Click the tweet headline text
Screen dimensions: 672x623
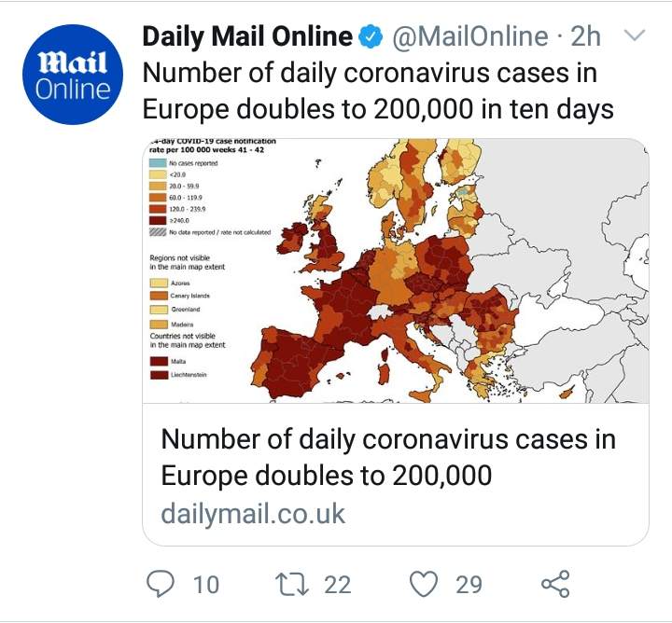point(378,90)
